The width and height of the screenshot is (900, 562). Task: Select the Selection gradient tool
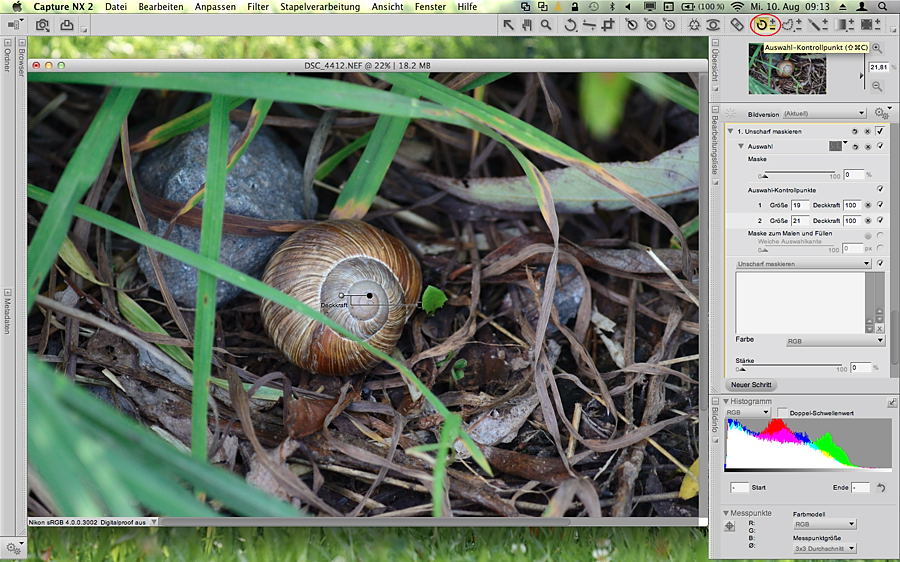[844, 25]
